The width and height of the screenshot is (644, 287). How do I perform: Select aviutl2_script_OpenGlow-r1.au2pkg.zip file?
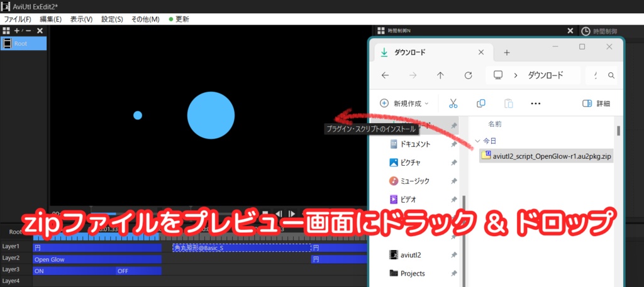click(x=547, y=156)
